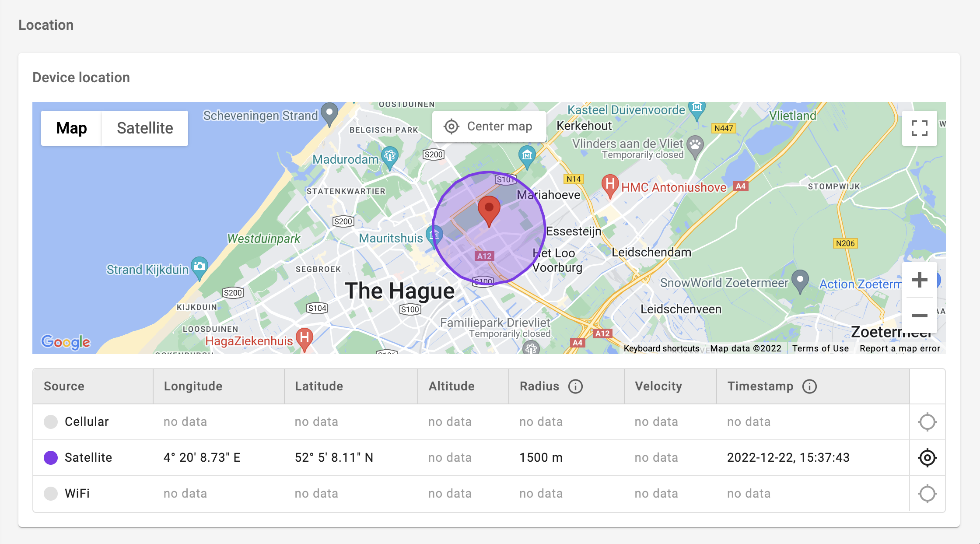
Task: Switch to Satellite map view
Action: [145, 128]
